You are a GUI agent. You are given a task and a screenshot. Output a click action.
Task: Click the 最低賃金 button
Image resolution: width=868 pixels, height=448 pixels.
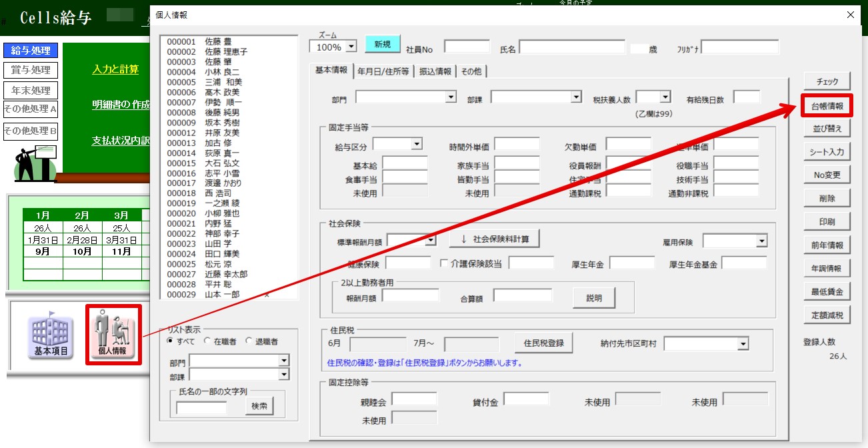pyautogui.click(x=827, y=292)
